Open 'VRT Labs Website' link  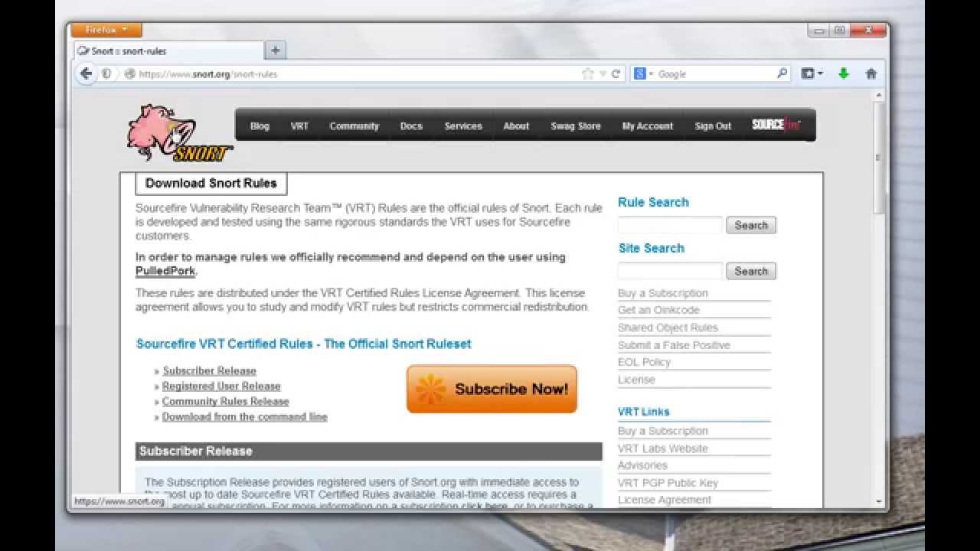663,448
